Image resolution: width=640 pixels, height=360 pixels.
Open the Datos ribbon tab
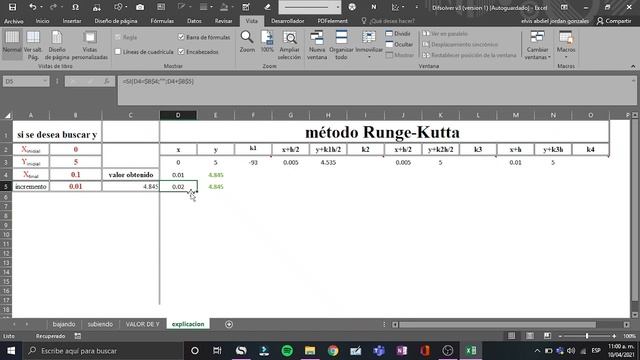pos(194,21)
